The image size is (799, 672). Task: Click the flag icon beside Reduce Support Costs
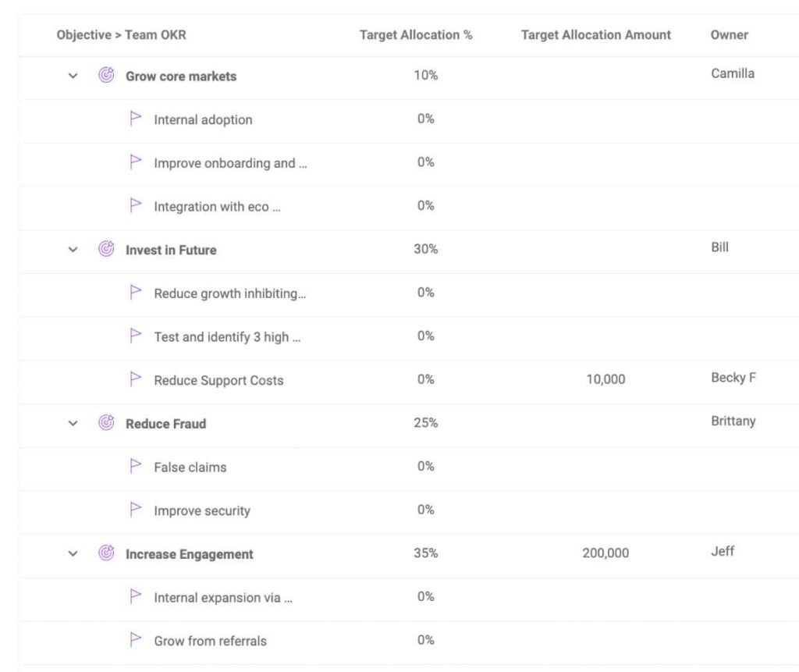[135, 379]
